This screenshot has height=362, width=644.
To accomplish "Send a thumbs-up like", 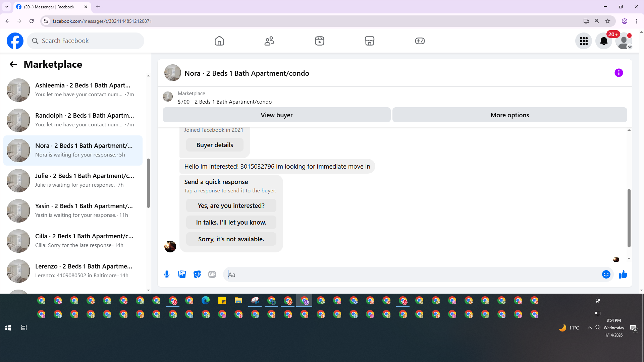I will (x=623, y=275).
